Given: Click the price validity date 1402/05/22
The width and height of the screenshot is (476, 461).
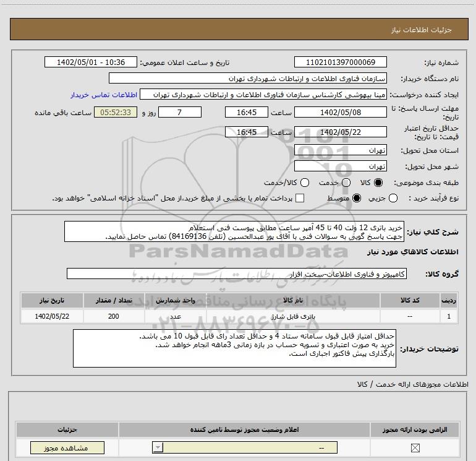Looking at the screenshot, I should 340,132.
